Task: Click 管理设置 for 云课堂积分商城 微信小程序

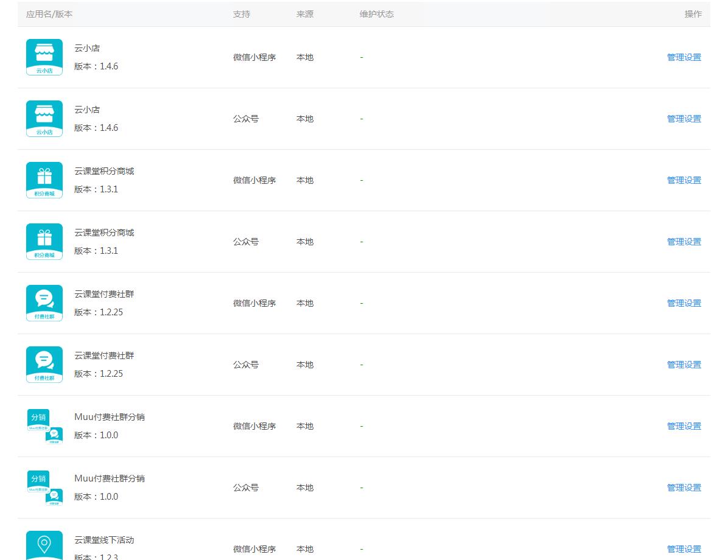Action: coord(683,180)
